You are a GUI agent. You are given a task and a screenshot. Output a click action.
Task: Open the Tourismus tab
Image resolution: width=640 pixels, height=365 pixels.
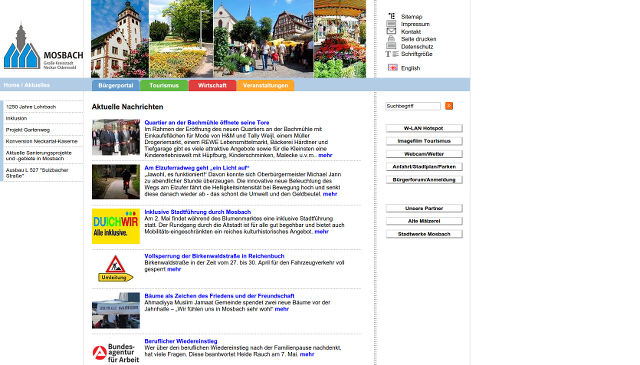tap(164, 85)
